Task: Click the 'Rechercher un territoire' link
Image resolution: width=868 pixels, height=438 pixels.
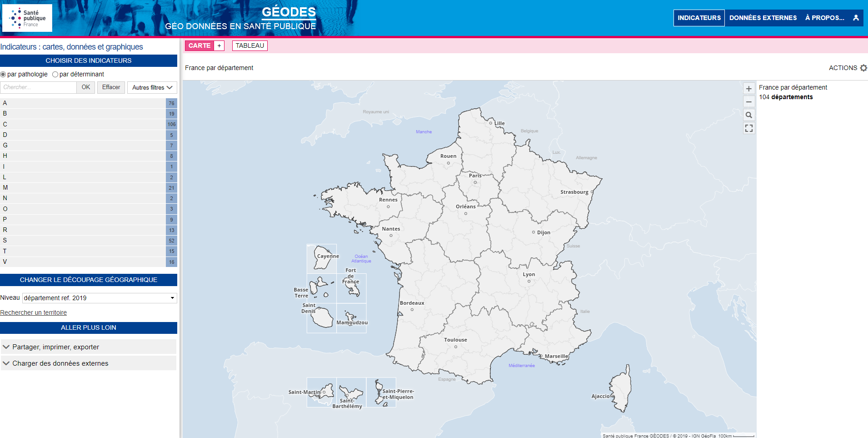Action: coord(34,312)
